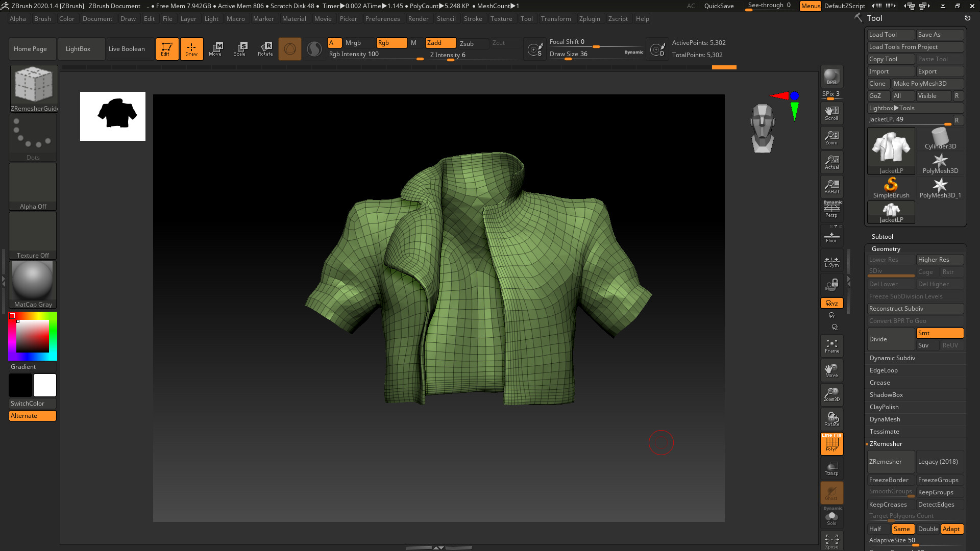The height and width of the screenshot is (551, 980).
Task: Toggle Alternate color button
Action: pyautogui.click(x=33, y=416)
